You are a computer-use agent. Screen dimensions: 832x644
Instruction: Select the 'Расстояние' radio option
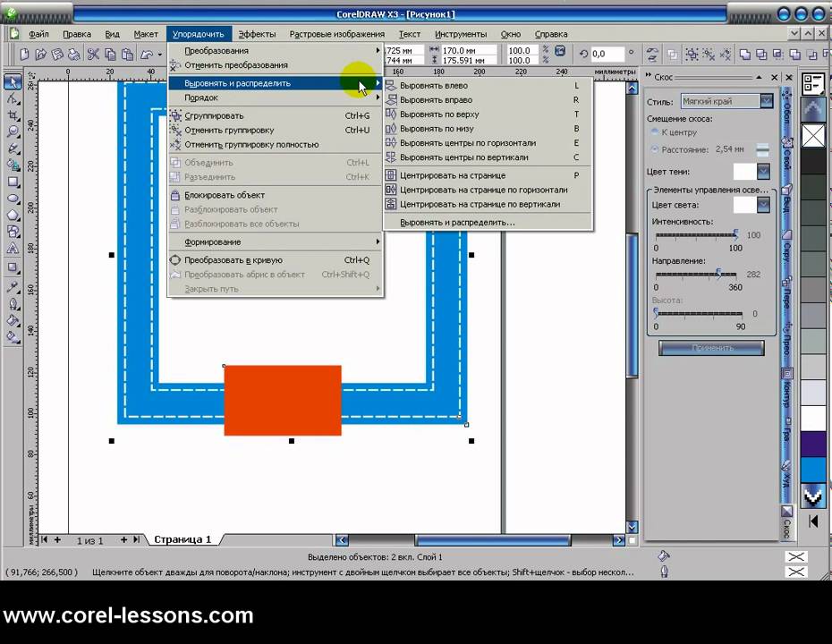(654, 149)
